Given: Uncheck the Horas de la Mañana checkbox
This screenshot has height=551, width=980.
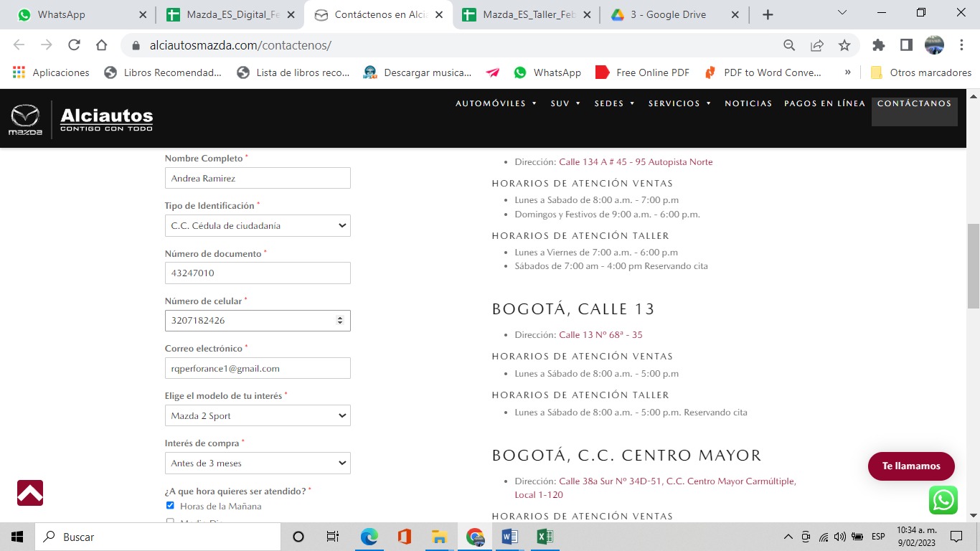Looking at the screenshot, I should click(x=170, y=506).
